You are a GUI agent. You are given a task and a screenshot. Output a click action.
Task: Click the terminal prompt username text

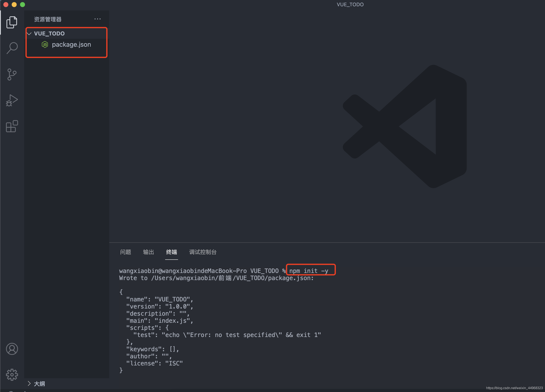pos(138,271)
